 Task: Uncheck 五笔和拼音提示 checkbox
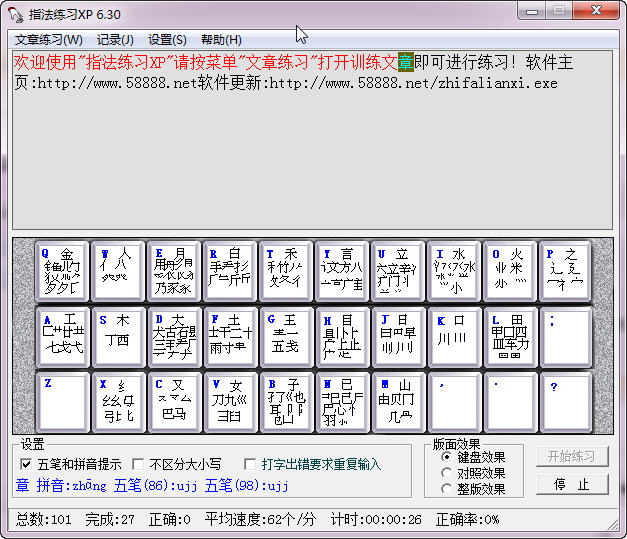coord(26,464)
